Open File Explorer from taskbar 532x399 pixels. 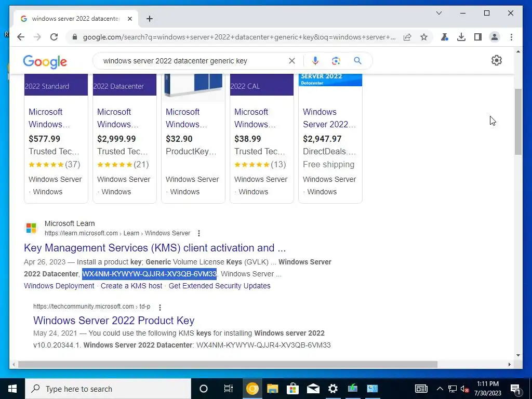pos(272,389)
